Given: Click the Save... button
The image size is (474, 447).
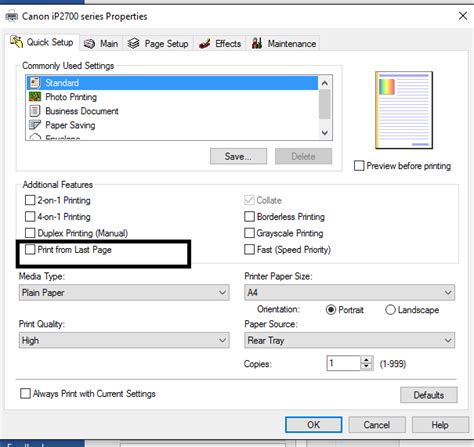Looking at the screenshot, I should click(238, 156).
